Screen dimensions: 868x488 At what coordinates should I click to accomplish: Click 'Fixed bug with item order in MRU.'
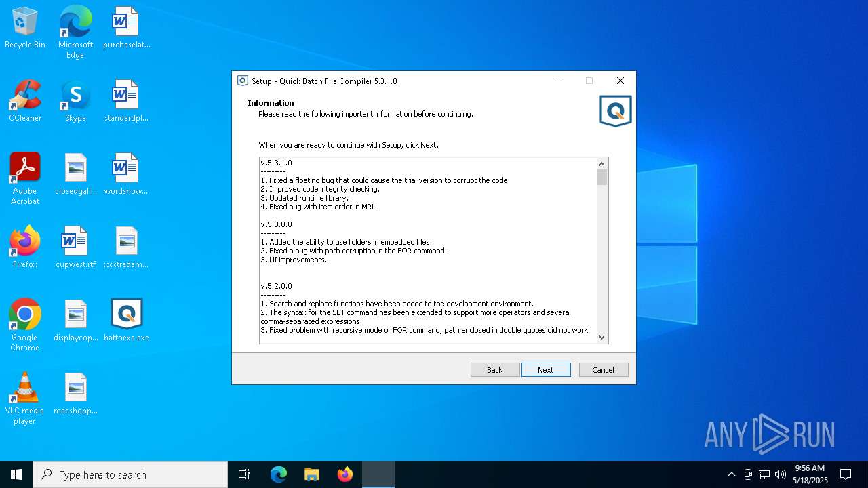click(320, 207)
